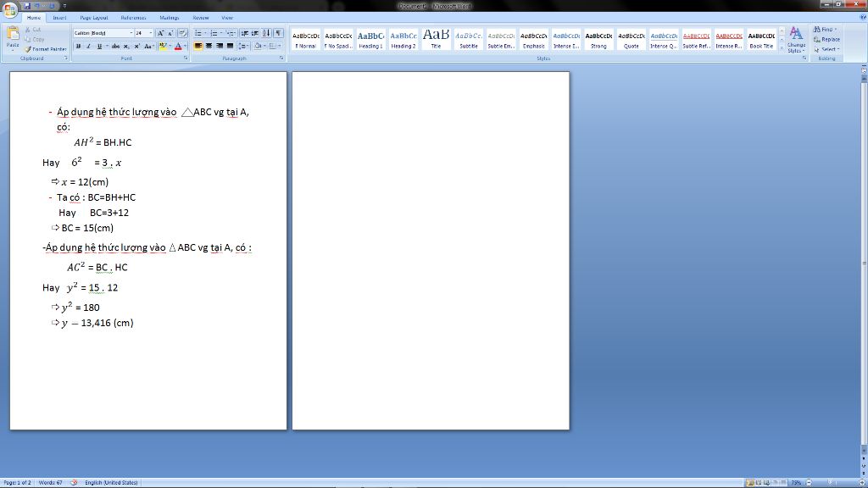Clear all text formatting
Screen dimensions: 868x488
(x=183, y=33)
